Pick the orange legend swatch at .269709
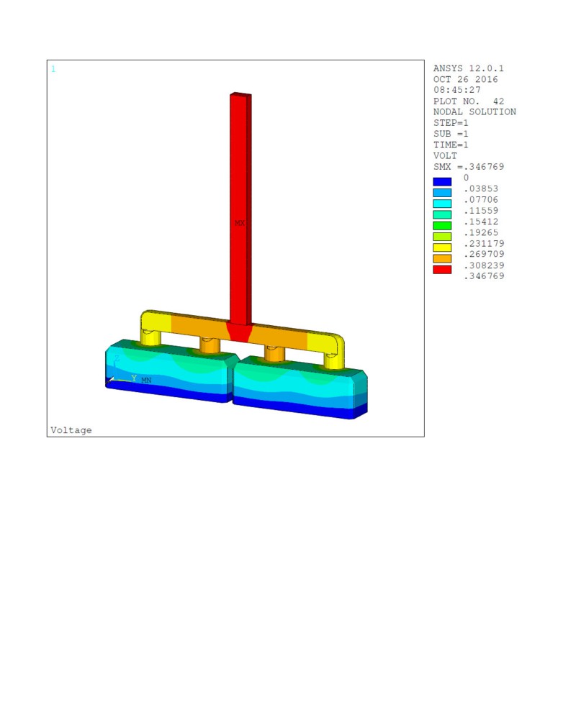Screen dimensions: 563x728 tap(442, 258)
